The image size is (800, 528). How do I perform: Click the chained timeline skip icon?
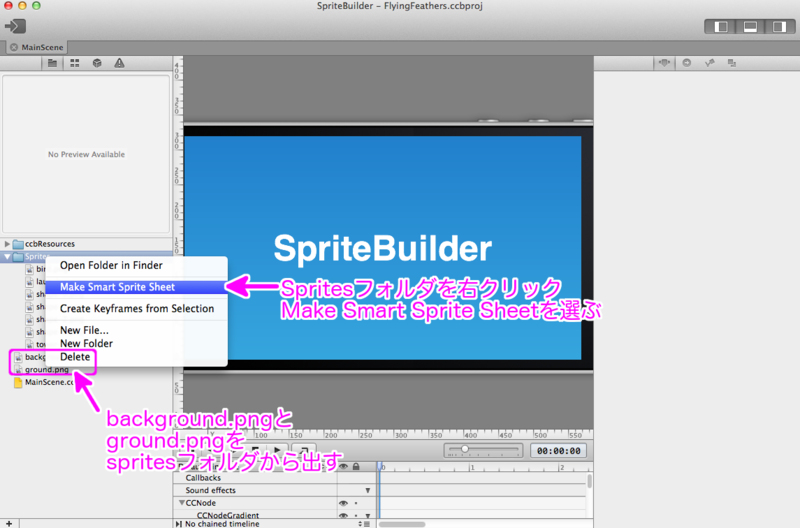178,524
